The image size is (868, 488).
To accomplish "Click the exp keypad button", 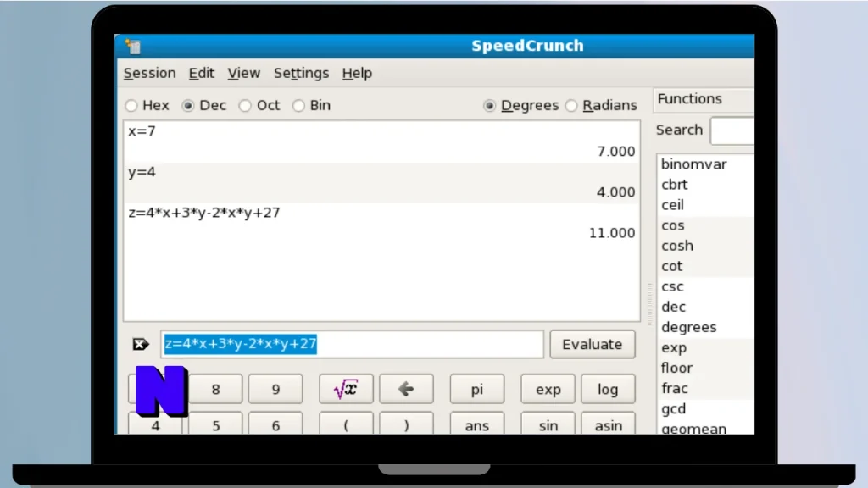I will (x=548, y=389).
